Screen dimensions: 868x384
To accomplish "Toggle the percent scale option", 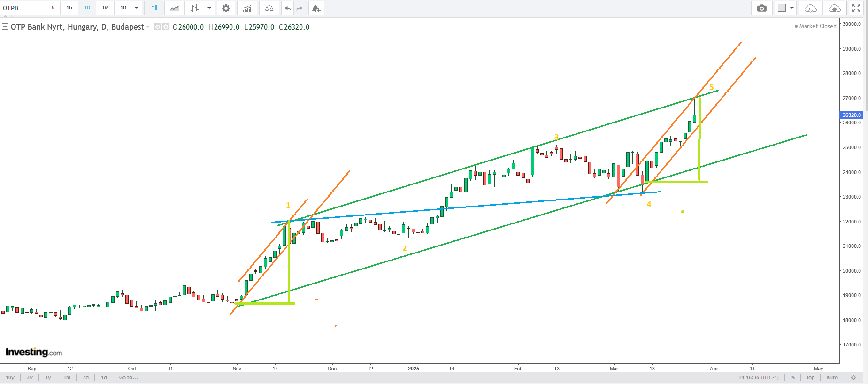I will click(x=793, y=377).
